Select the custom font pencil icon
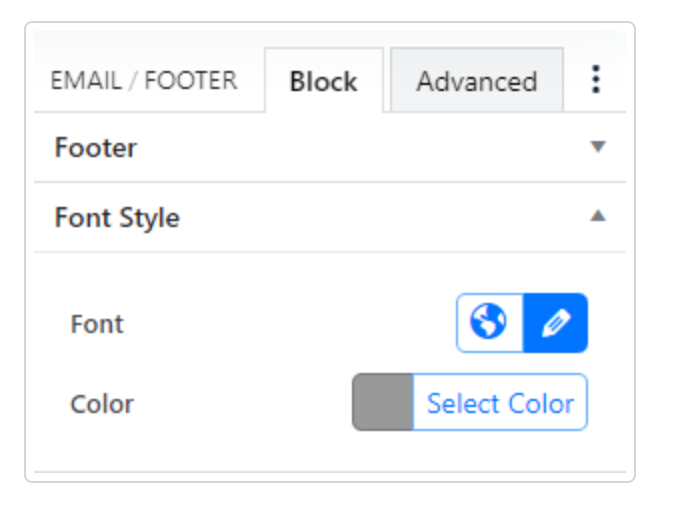676x524 pixels. [555, 323]
